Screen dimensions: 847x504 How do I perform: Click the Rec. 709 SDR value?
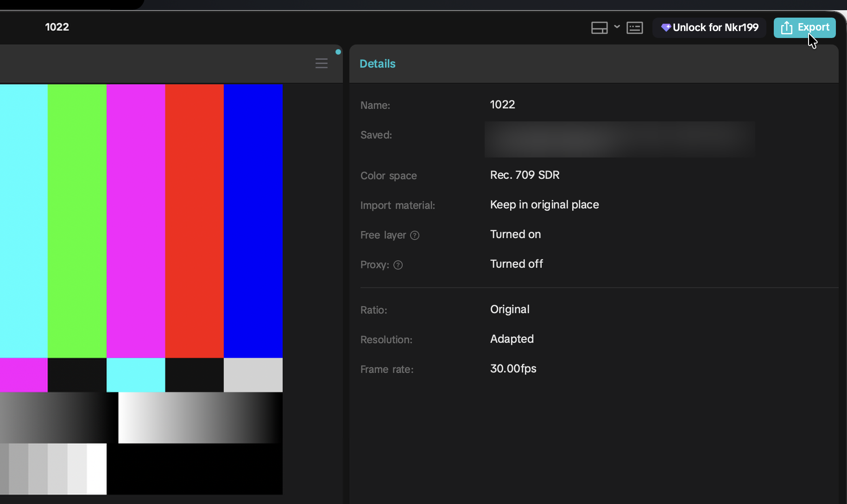[x=525, y=175]
